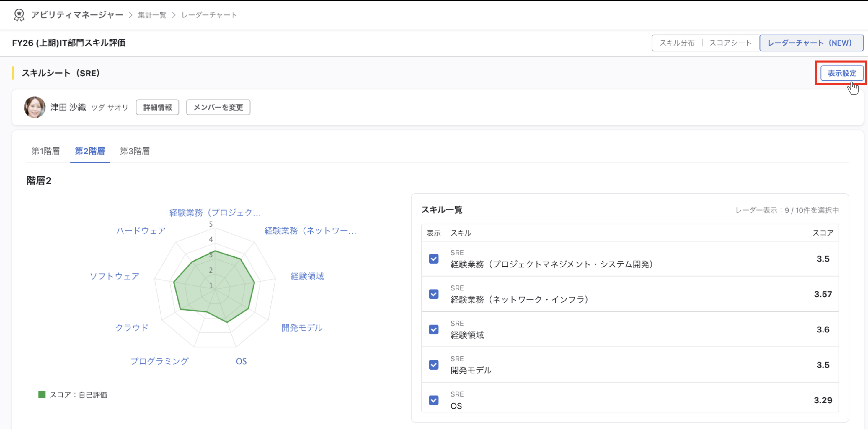868x445 pixels.
Task: Select レーダーチャート（NEW）view tab
Action: click(811, 43)
